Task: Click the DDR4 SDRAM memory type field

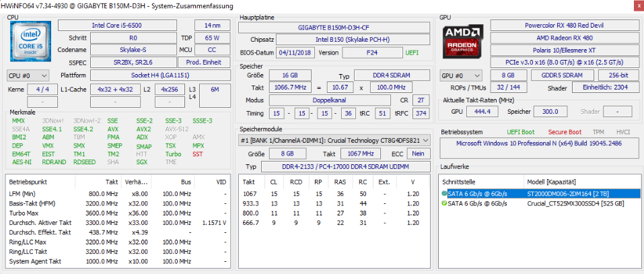Action: pos(392,75)
